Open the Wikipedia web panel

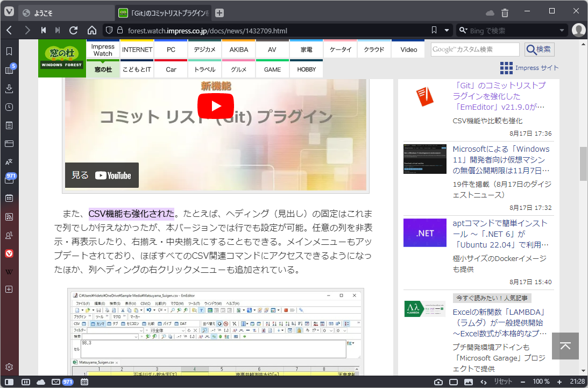(9, 272)
